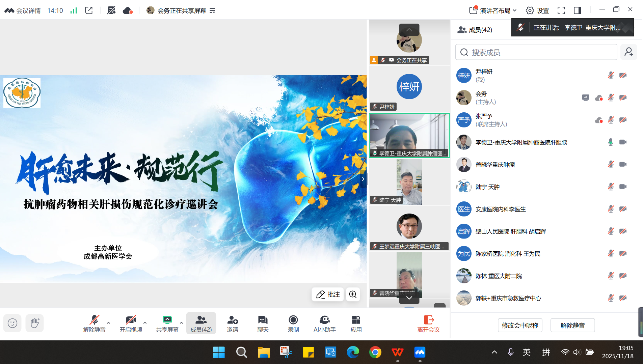Open the 聊天 chat panel
The image size is (643, 364).
[x=263, y=324]
